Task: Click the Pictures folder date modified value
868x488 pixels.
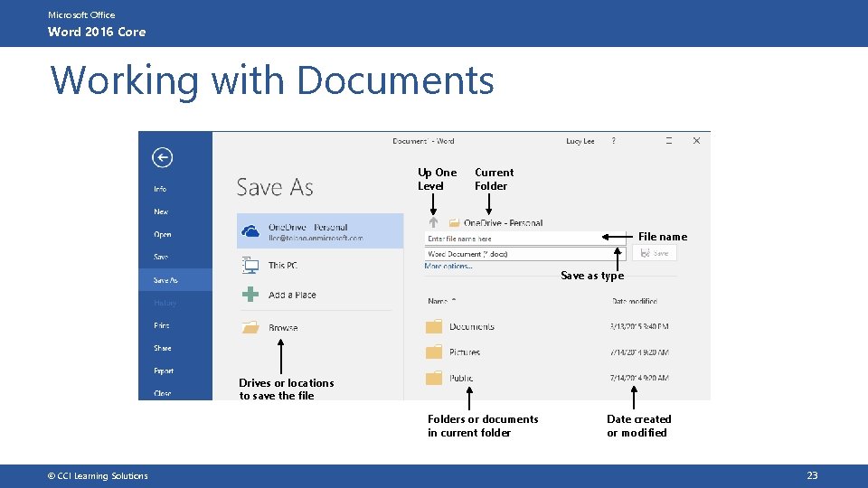Action: (639, 352)
